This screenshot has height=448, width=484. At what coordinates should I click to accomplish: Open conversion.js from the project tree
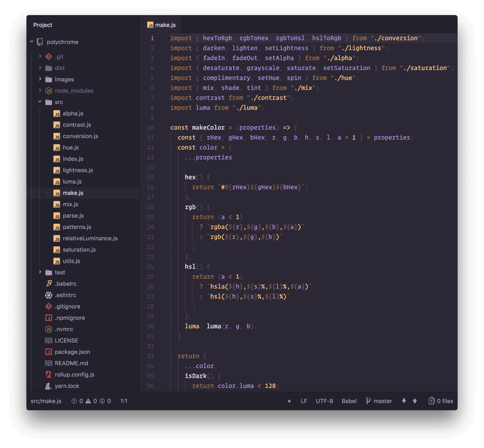pos(81,136)
